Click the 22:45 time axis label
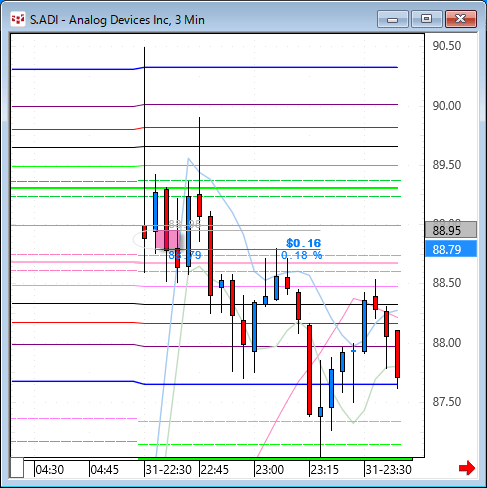 (215, 470)
